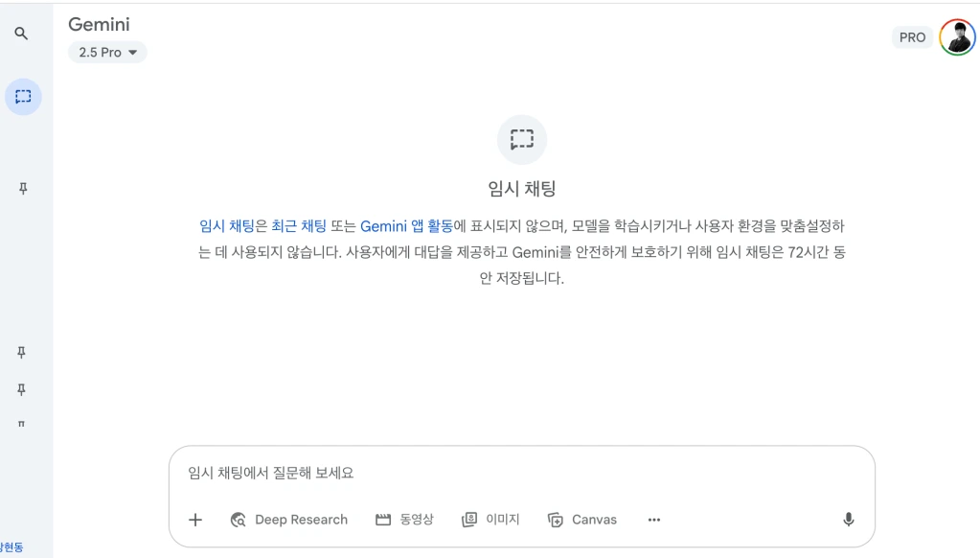Click the PRO badge button
980x558 pixels.
coord(912,37)
